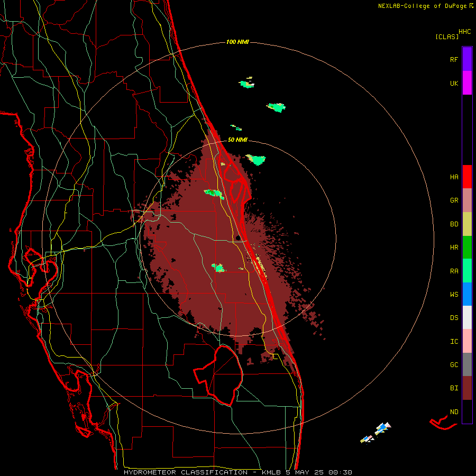Click the GR legend label
476x476 pixels.
454,200
